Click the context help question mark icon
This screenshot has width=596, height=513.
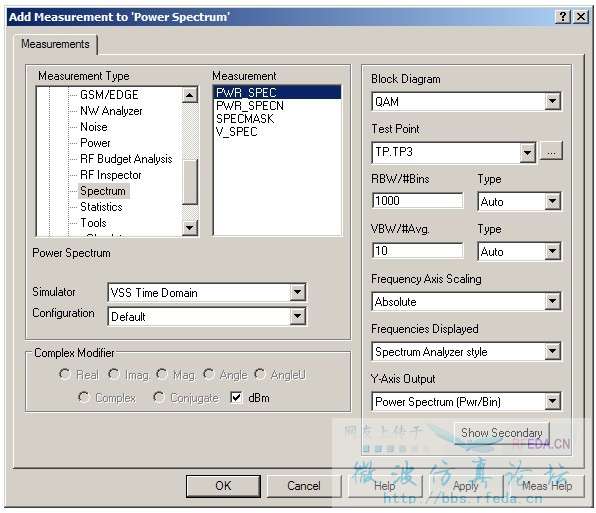(x=563, y=17)
